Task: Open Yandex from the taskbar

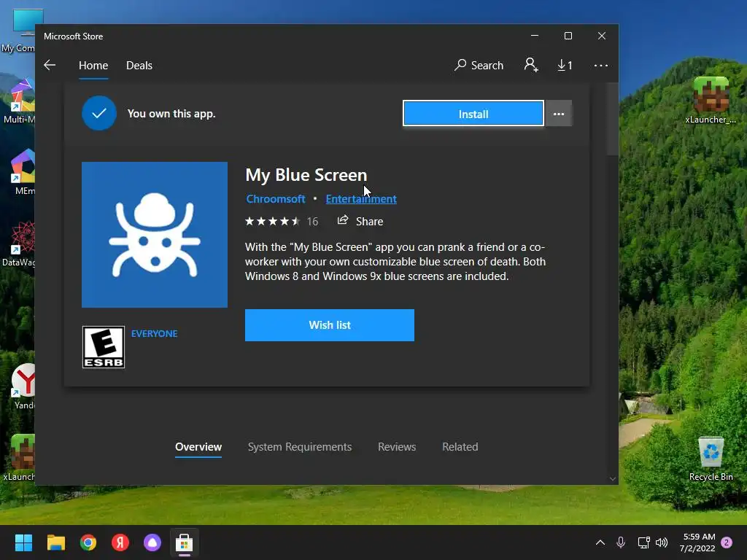Action: pyautogui.click(x=120, y=542)
